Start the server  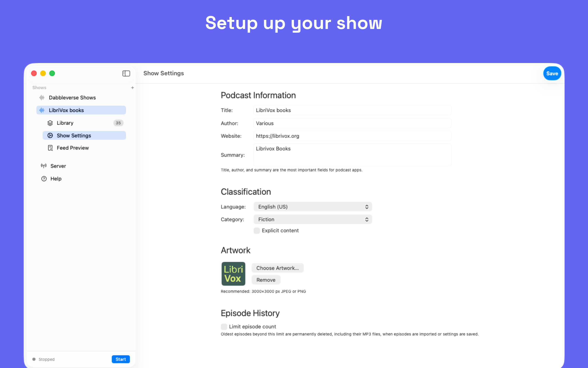pyautogui.click(x=121, y=359)
